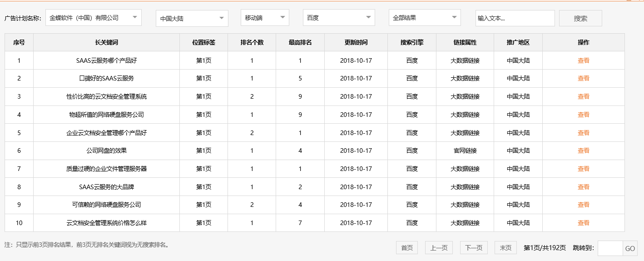The width and height of the screenshot is (644, 261).
Task: Open the 百度 search engine dropdown
Action: click(x=339, y=18)
